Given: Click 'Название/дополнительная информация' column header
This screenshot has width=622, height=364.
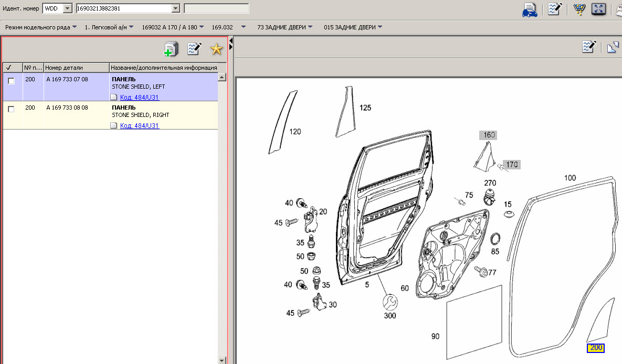Looking at the screenshot, I should pyautogui.click(x=164, y=68).
